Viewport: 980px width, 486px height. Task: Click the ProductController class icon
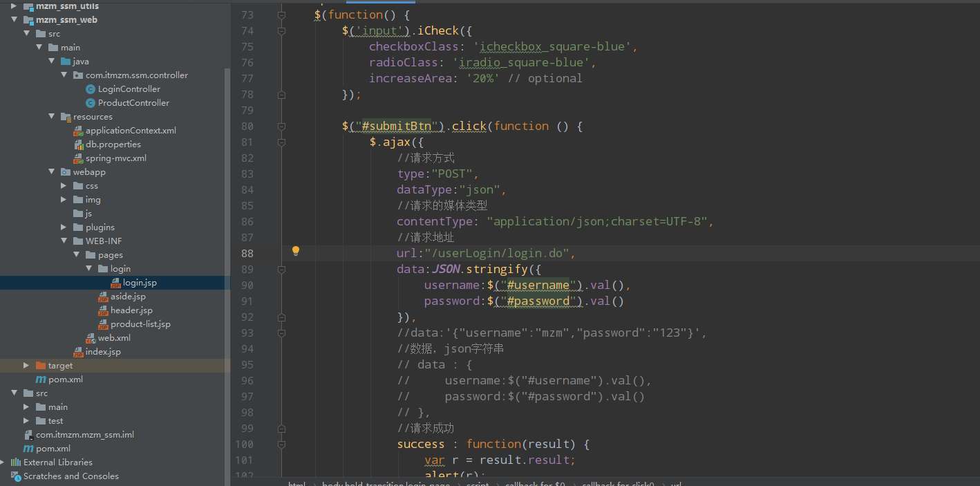tap(91, 103)
